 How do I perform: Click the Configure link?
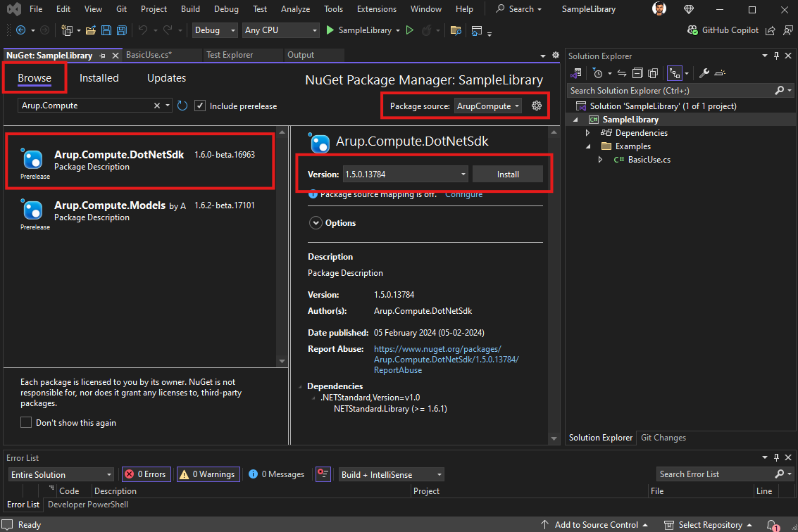463,194
